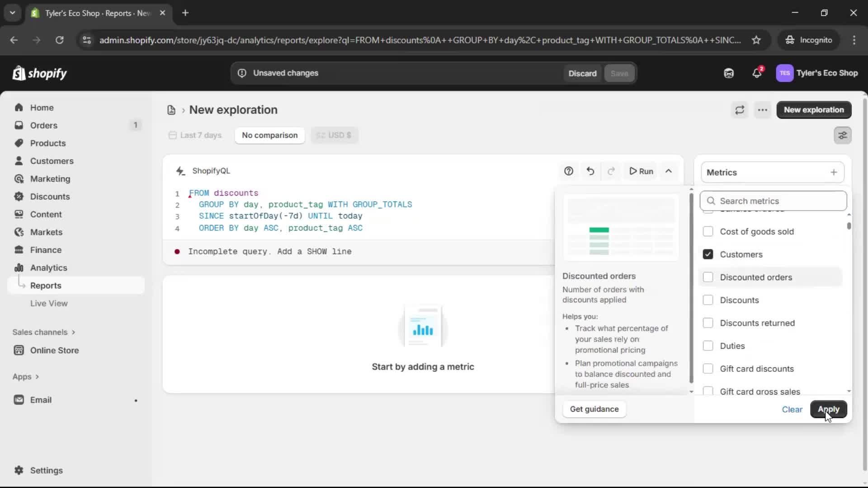Screen dimensions: 868x488
Task: Click the plus icon next to Metrics
Action: coord(834,172)
